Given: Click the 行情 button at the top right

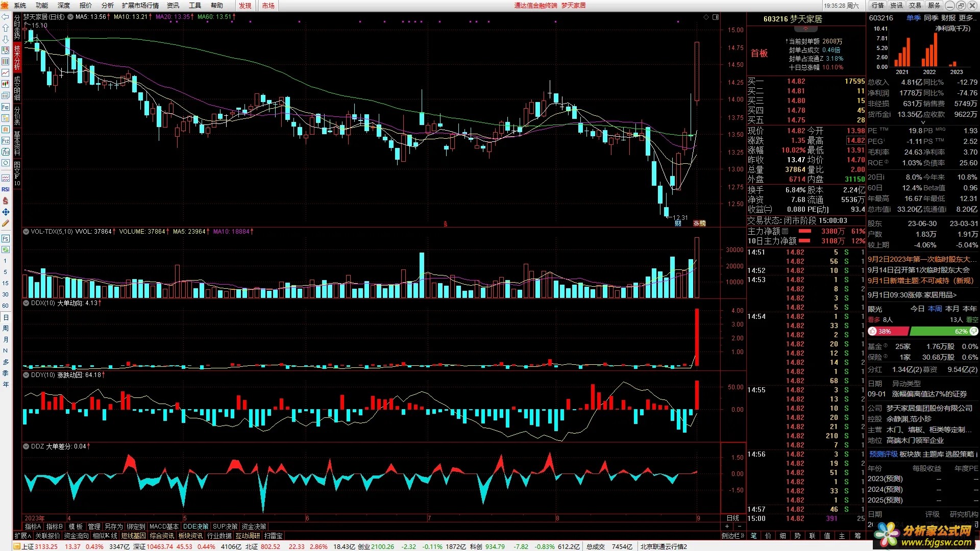Looking at the screenshot, I should [x=878, y=5].
